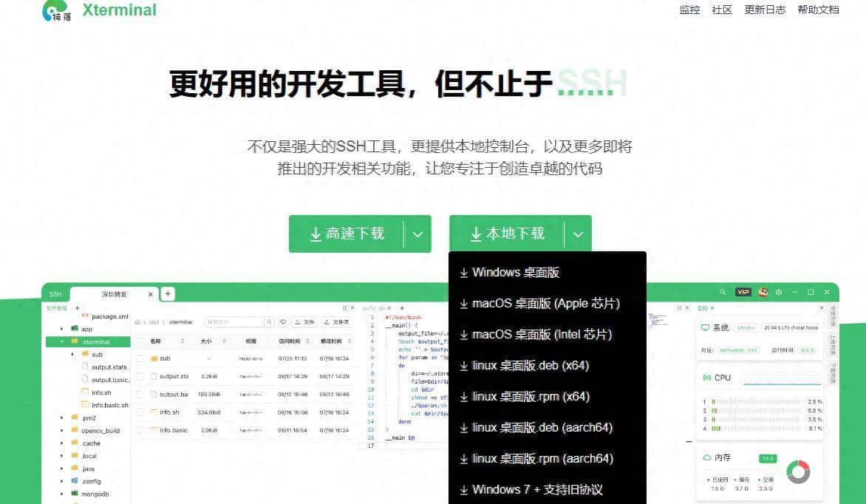Switch to the SSH tab

55,293
